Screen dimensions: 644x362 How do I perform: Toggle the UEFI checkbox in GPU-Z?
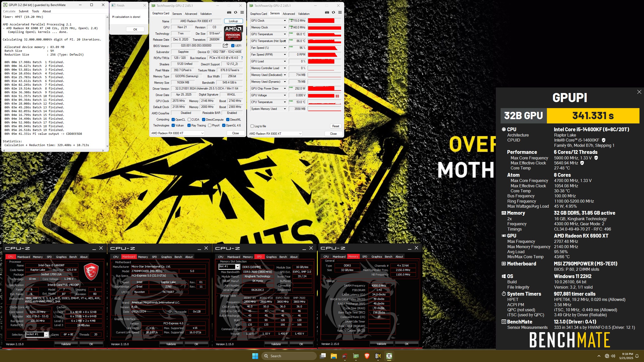(x=233, y=46)
